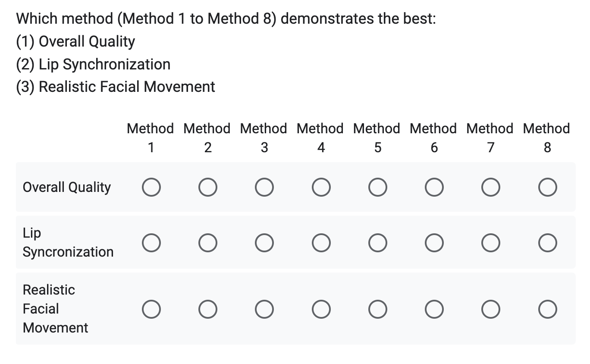
Task: Select Method 1 for Realistic Facial Movement
Action: point(151,309)
